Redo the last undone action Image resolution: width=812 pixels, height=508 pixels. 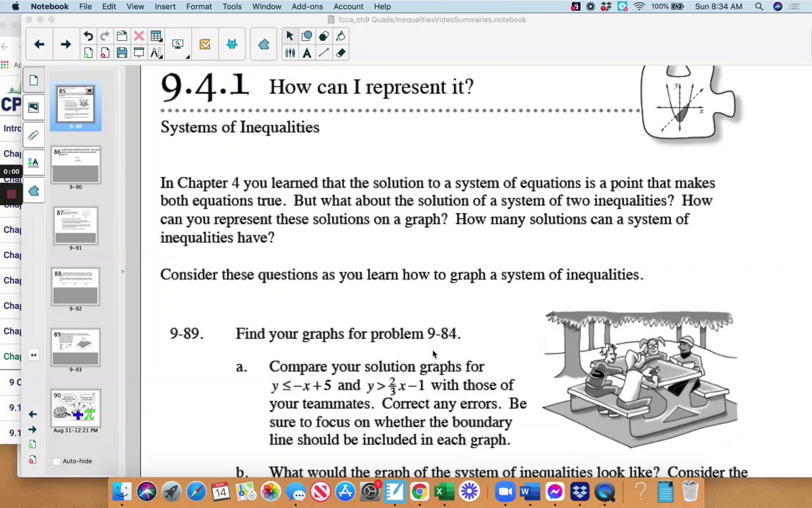[x=105, y=36]
